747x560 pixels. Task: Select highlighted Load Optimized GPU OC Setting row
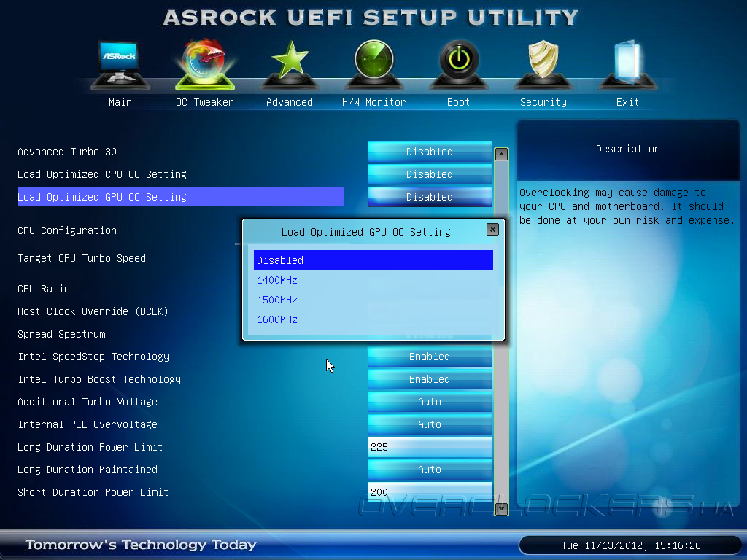[x=181, y=197]
